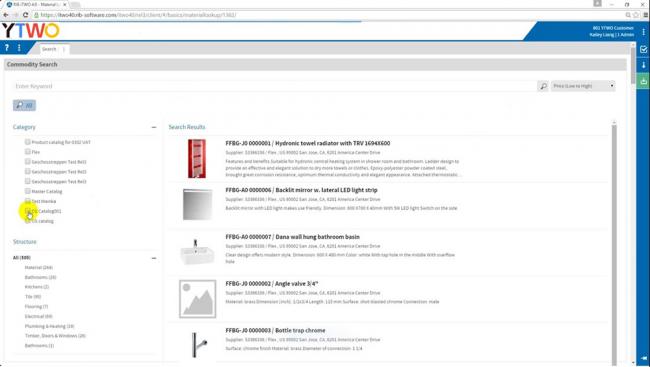Run search with the magnifier button
Viewport: 650px width, 367px height.
543,86
